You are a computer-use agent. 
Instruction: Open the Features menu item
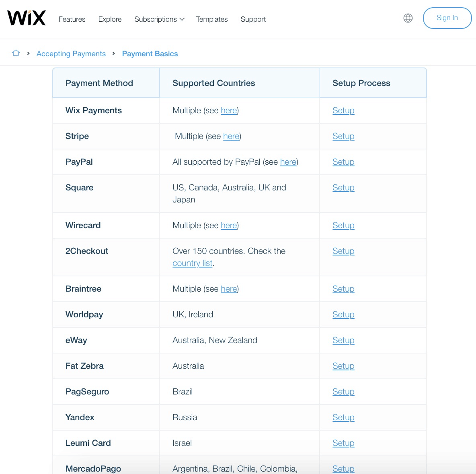(72, 19)
